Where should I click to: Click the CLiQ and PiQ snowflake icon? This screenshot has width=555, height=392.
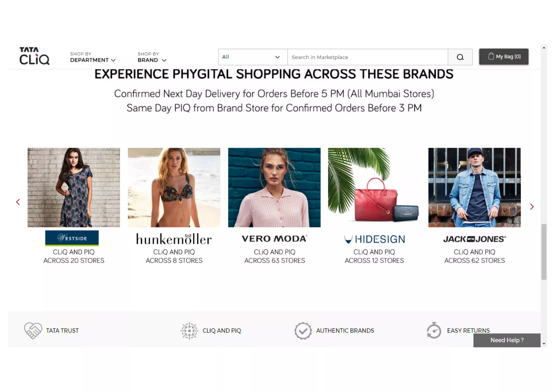pos(189,331)
